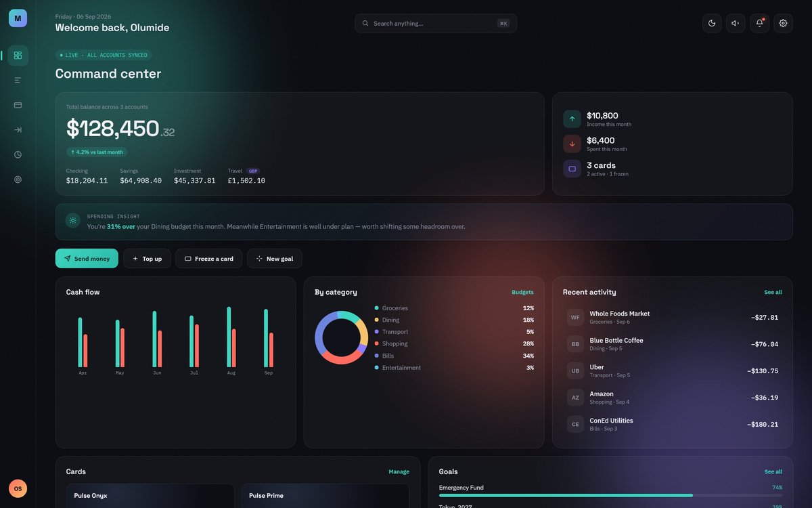Toggle sound with the speaker icon
The height and width of the screenshot is (508, 812).
736,23
